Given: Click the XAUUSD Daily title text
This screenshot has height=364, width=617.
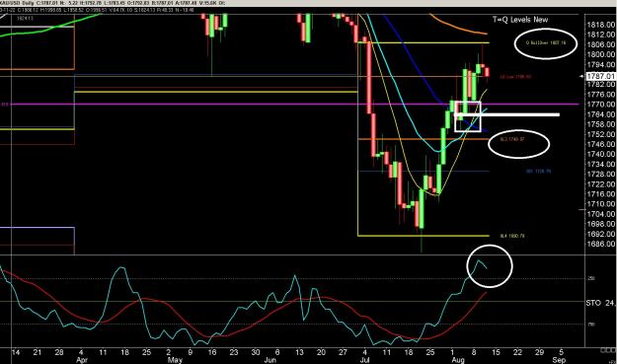Looking at the screenshot, I should 18,3.
